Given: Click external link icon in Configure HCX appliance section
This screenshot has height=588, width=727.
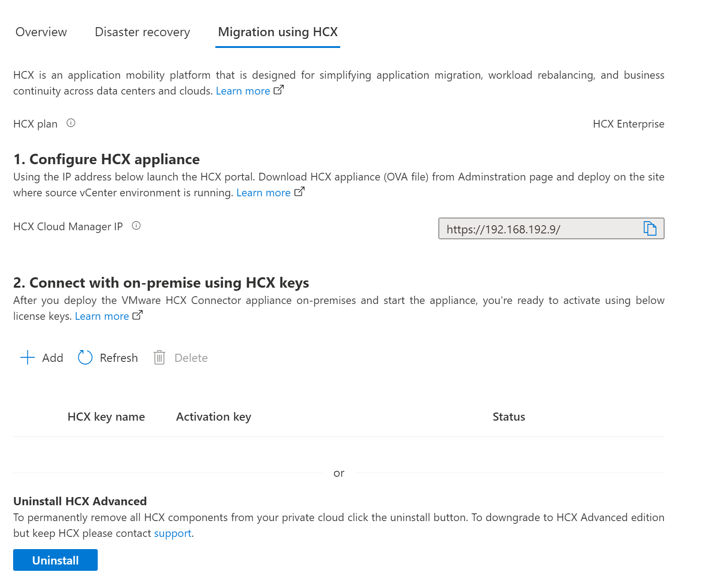Looking at the screenshot, I should pos(299,192).
